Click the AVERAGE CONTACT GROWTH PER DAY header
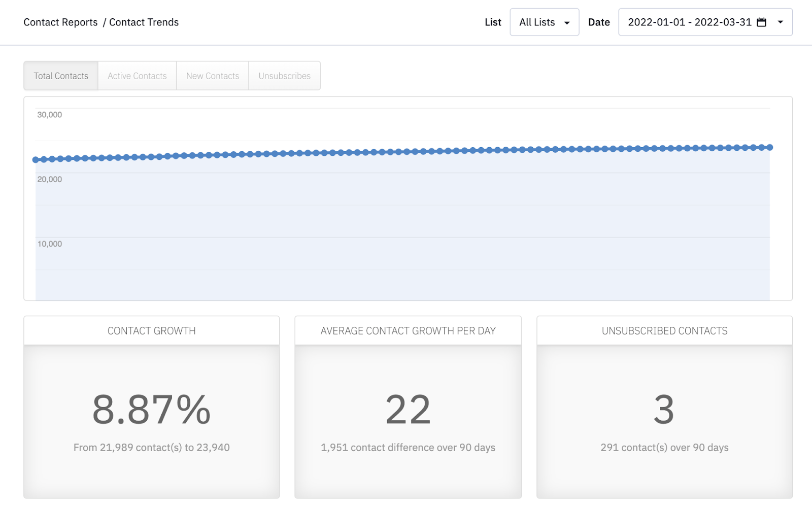Image resolution: width=812 pixels, height=505 pixels. pyautogui.click(x=408, y=331)
